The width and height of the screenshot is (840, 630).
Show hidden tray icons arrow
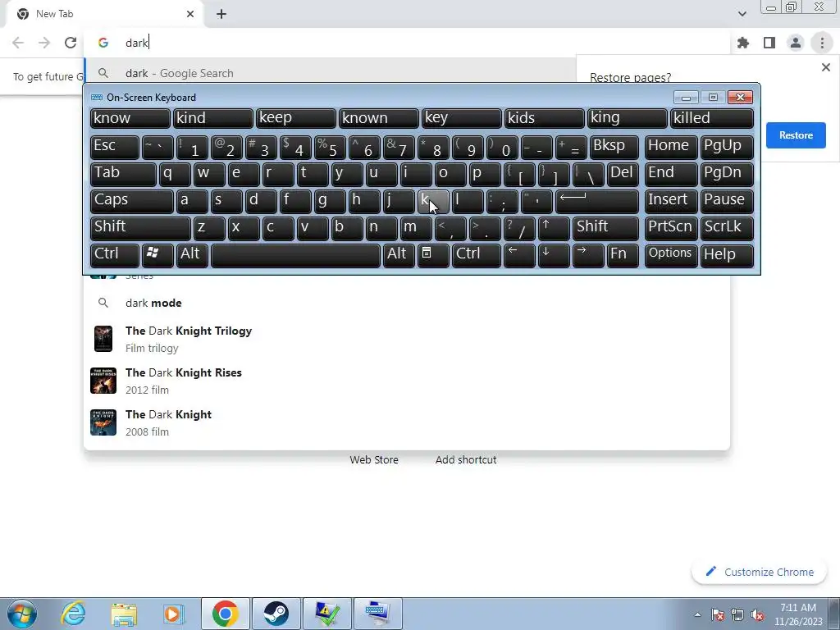coord(697,615)
